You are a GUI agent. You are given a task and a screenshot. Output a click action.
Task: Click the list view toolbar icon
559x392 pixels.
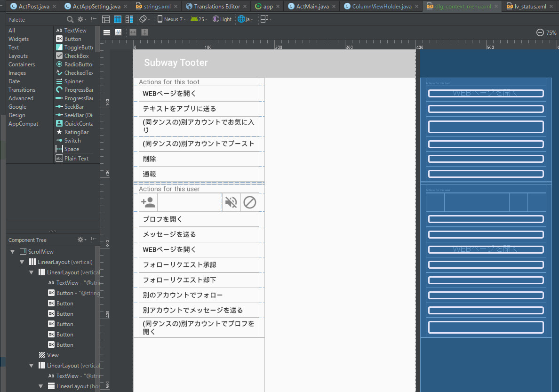pyautogui.click(x=107, y=32)
